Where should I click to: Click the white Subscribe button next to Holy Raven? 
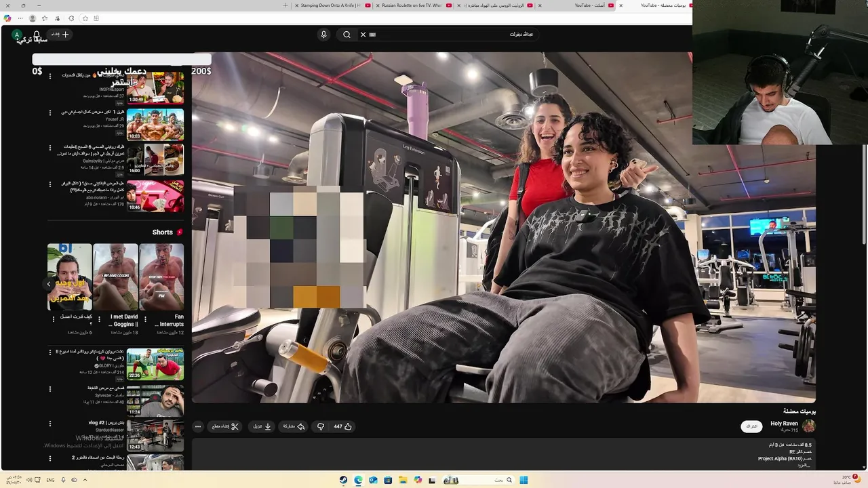[751, 426]
